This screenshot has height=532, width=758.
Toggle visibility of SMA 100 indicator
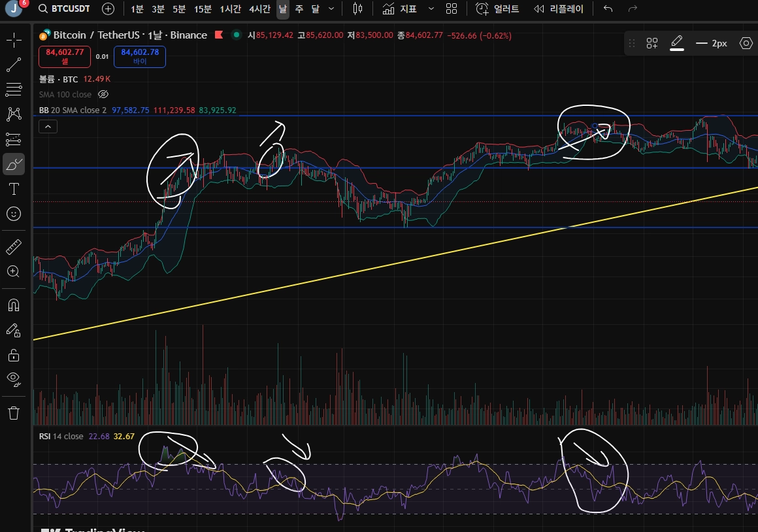[103, 94]
